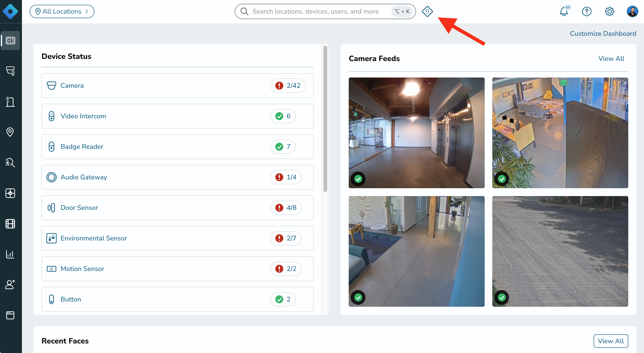
Task: Open settings gear icon in header
Action: pos(609,11)
